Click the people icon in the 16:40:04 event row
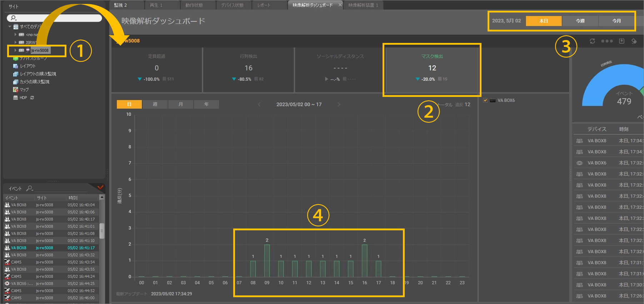The height and width of the screenshot is (304, 644). click(7, 205)
